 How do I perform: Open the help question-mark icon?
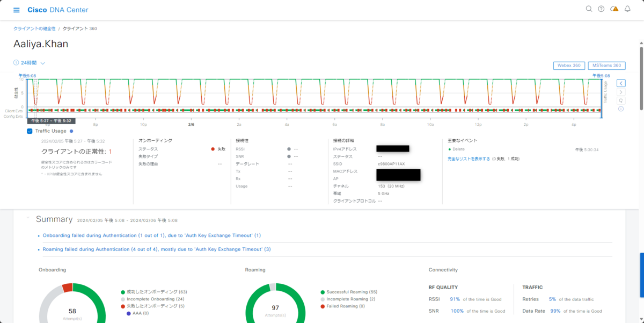601,9
